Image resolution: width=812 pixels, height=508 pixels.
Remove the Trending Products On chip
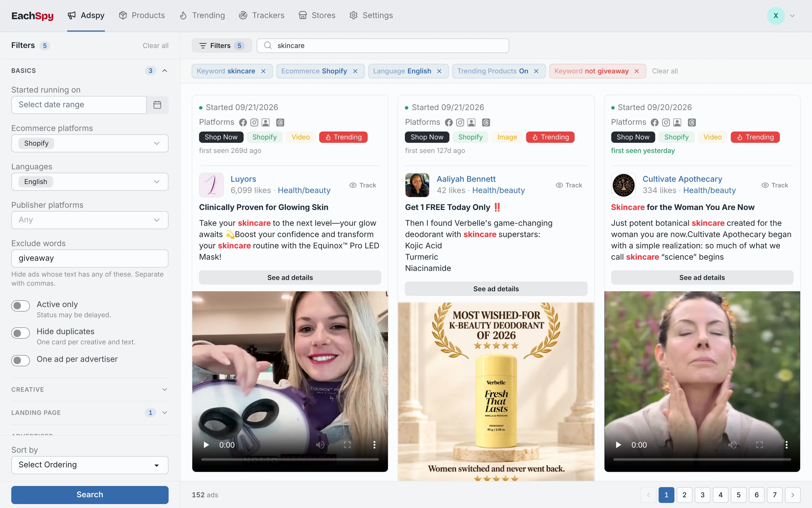point(536,71)
